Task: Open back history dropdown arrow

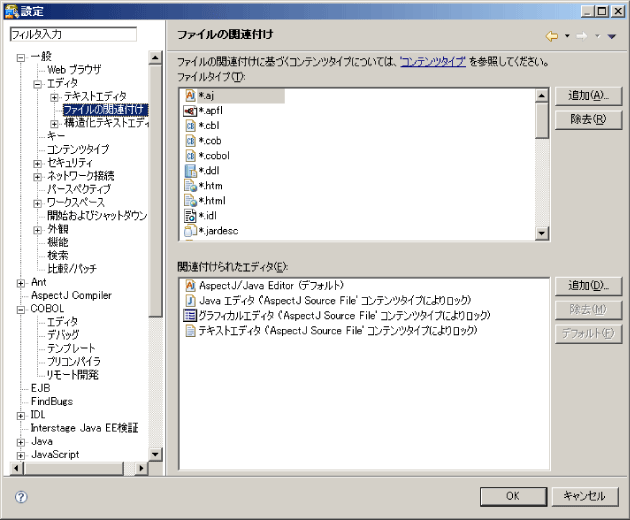Action: click(x=567, y=36)
